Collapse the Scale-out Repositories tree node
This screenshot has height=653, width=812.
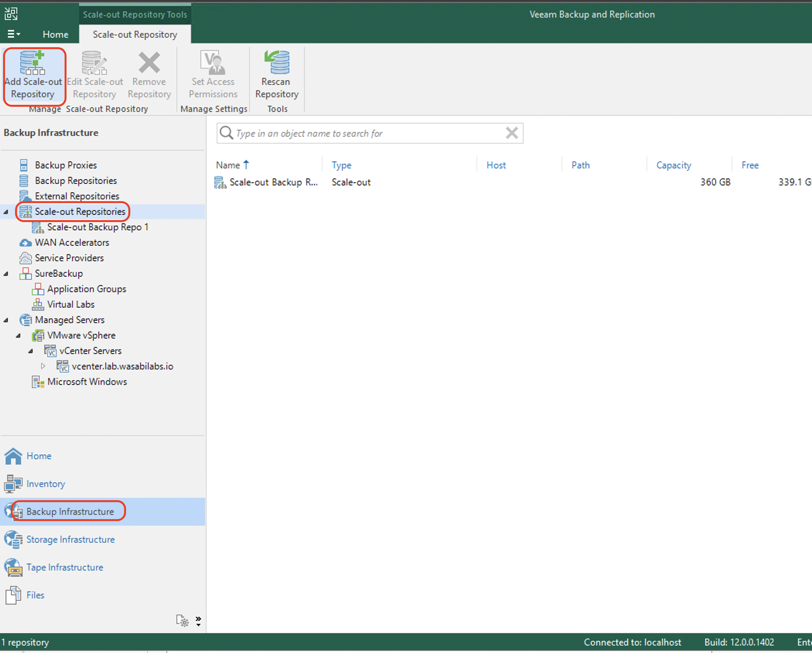click(x=6, y=212)
